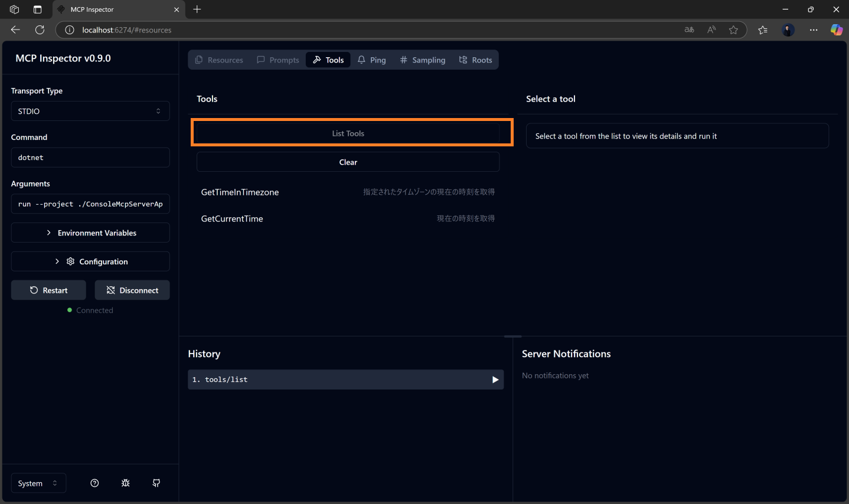Select the GetCurrentTime tool
Screen dimensions: 849x504
[348, 218]
